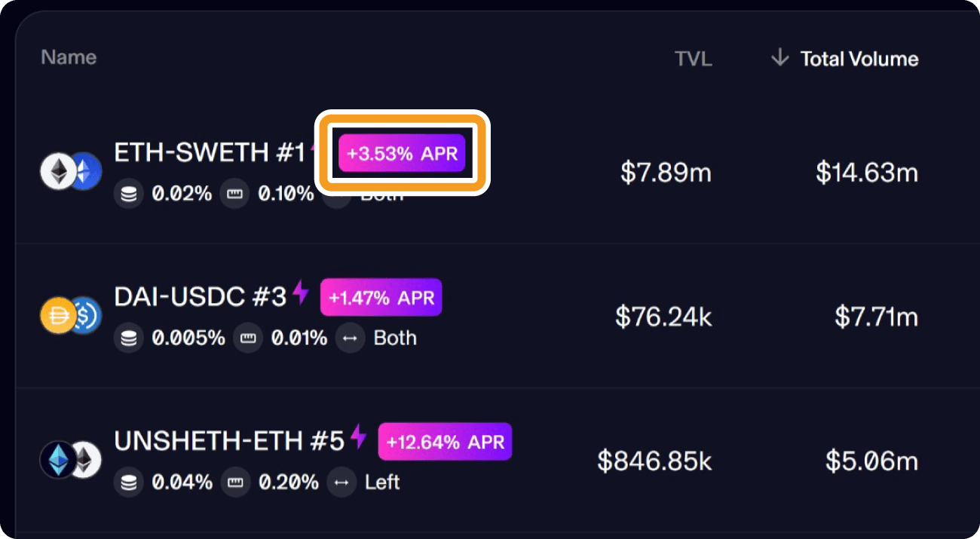Click the arrows icon beside Both in DAI-USDC
The height and width of the screenshot is (539, 980).
[x=350, y=338]
